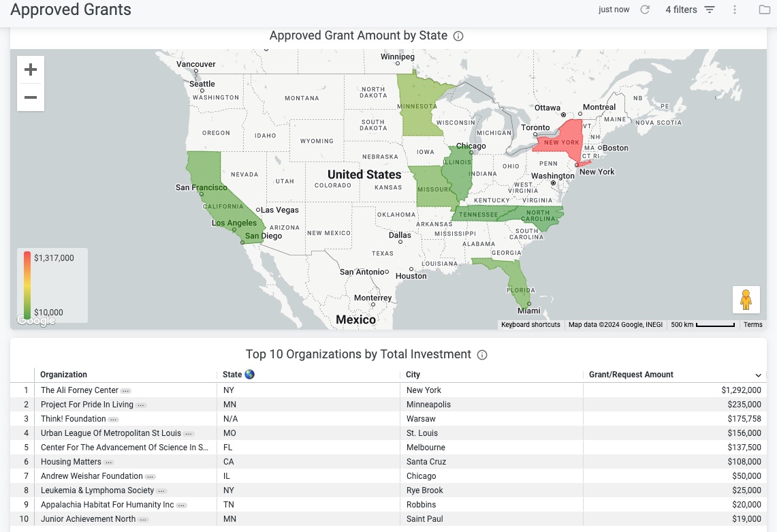Viewport: 777px width, 532px height.
Task: Click the Melbourne city cell
Action: tap(425, 448)
